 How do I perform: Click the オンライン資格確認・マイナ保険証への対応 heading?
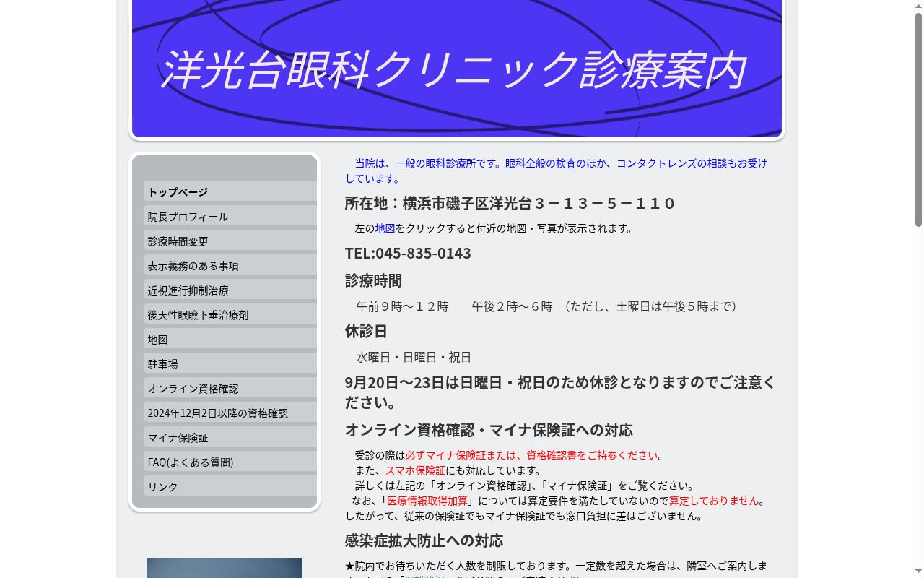tap(489, 430)
